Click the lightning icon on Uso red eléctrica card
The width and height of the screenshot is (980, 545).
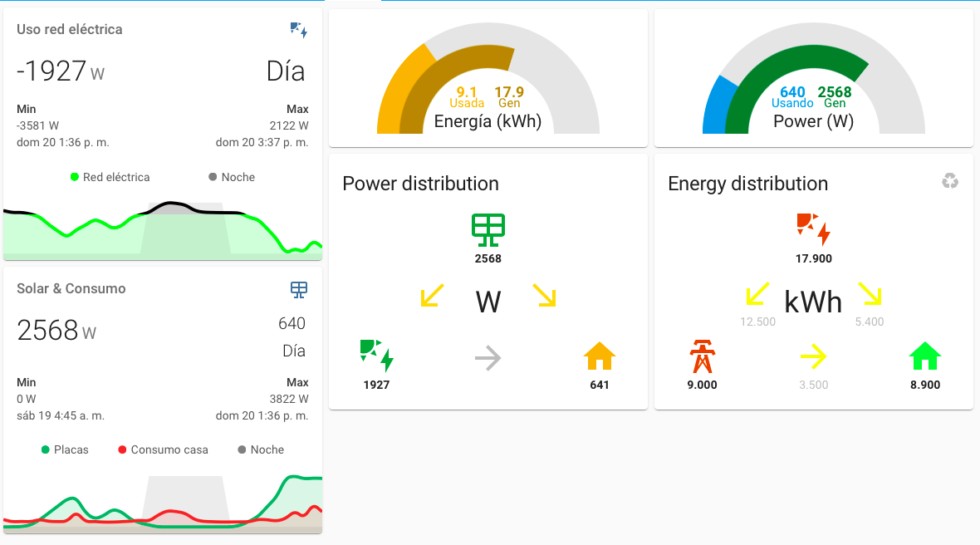tap(297, 30)
